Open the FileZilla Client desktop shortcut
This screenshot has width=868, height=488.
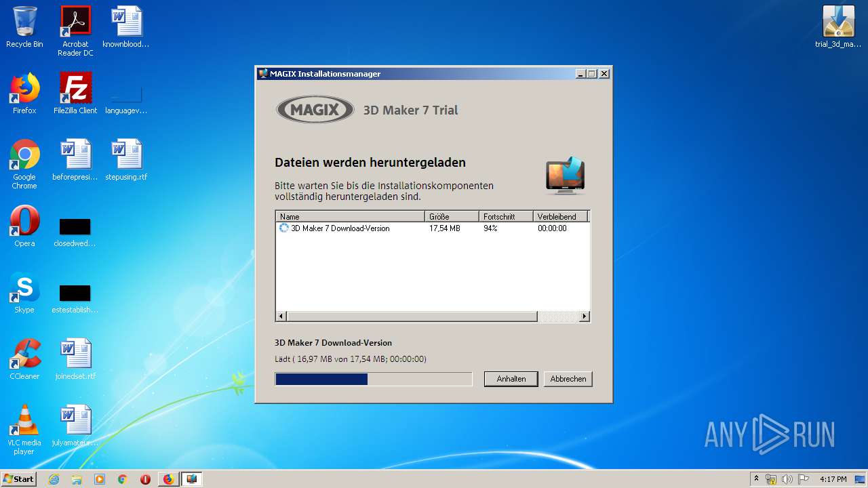point(75,94)
